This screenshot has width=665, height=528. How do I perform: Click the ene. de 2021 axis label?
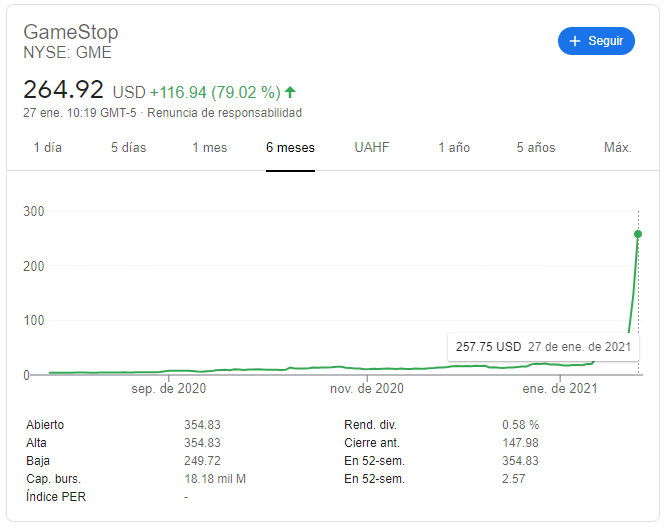(560, 389)
